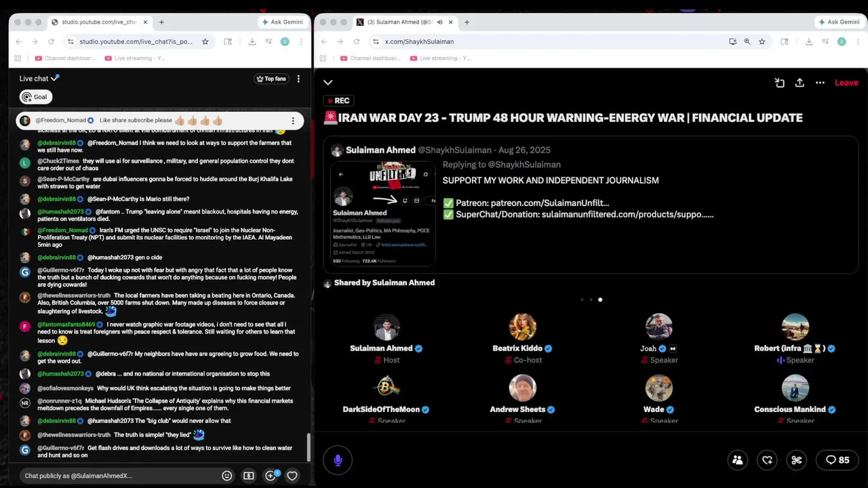868x488 pixels.
Task: Open the 85 replies comment bubble
Action: 837,460
